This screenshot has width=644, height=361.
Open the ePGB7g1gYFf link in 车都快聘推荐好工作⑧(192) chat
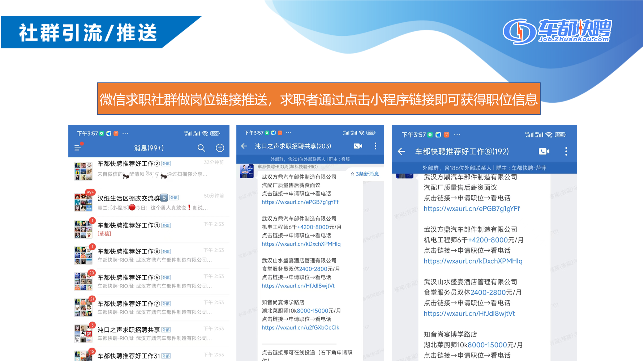pyautogui.click(x=472, y=208)
